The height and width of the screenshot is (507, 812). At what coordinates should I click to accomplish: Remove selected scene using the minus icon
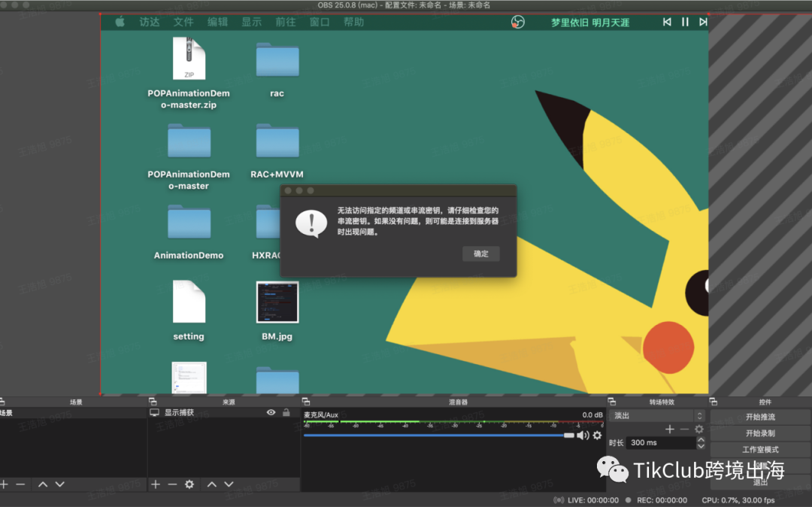coord(20,484)
